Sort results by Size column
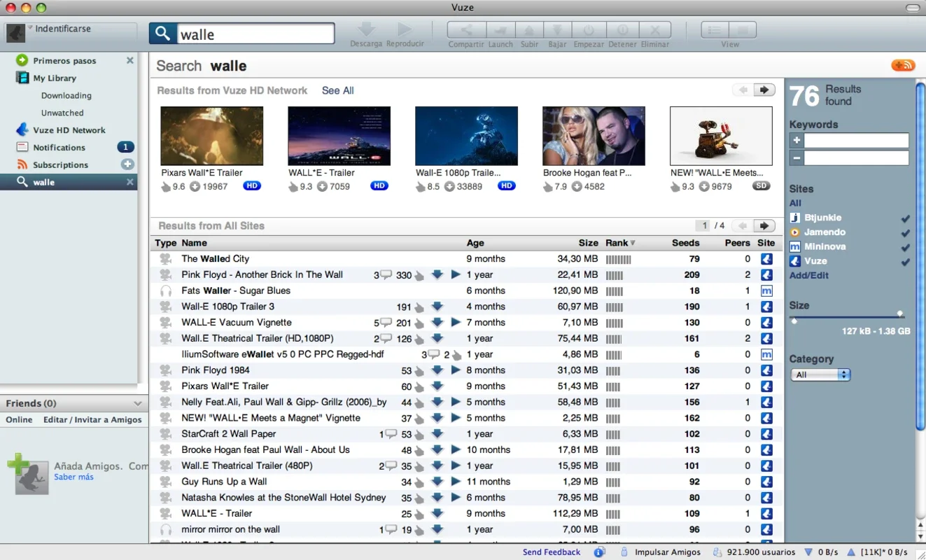The width and height of the screenshot is (926, 560). click(588, 243)
